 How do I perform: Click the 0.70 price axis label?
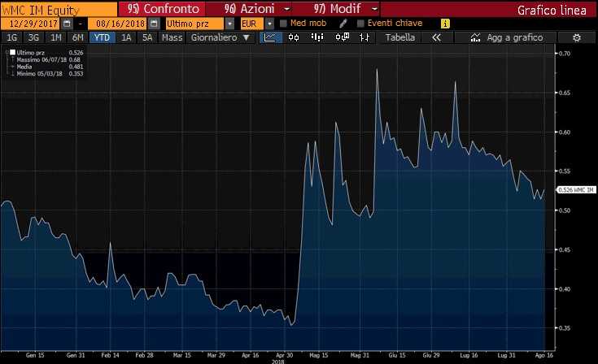565,54
